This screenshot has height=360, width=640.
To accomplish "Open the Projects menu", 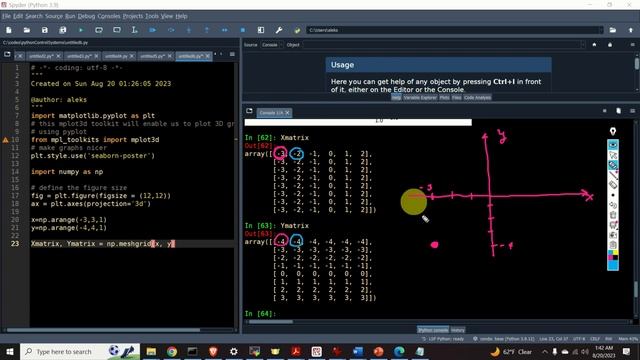I will [133, 16].
